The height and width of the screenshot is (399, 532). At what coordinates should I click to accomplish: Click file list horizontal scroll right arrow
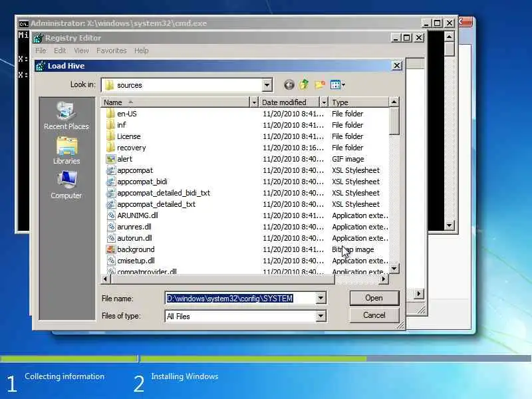pos(384,279)
